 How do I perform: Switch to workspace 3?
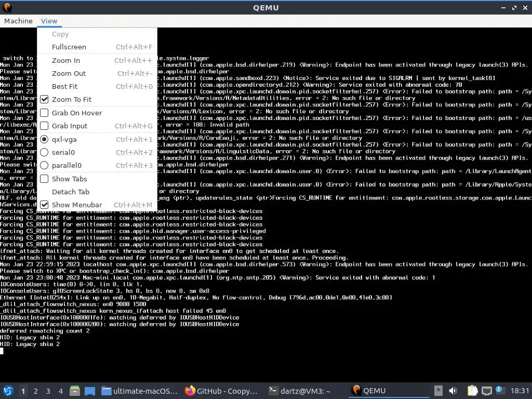click(48, 391)
